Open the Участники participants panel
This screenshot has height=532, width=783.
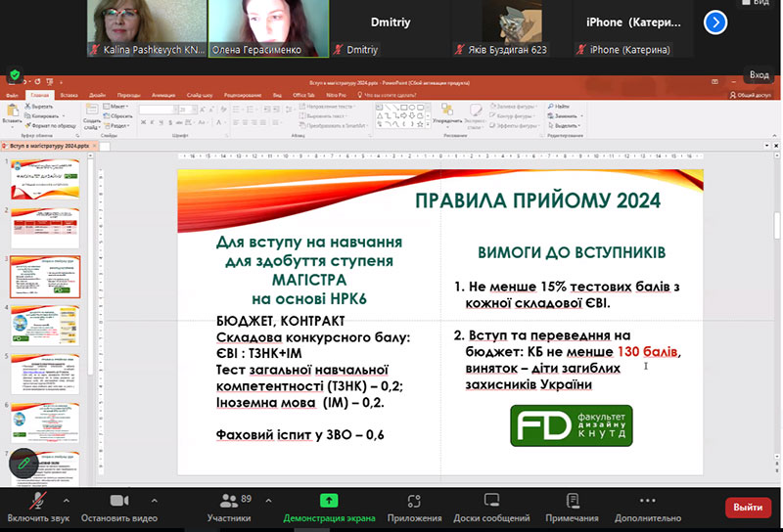[x=230, y=501]
